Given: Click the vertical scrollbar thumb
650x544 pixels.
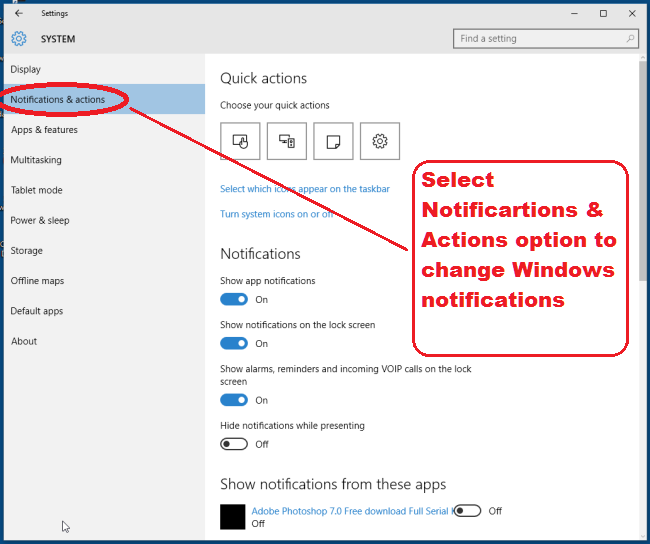Looking at the screenshot, I should point(643,171).
